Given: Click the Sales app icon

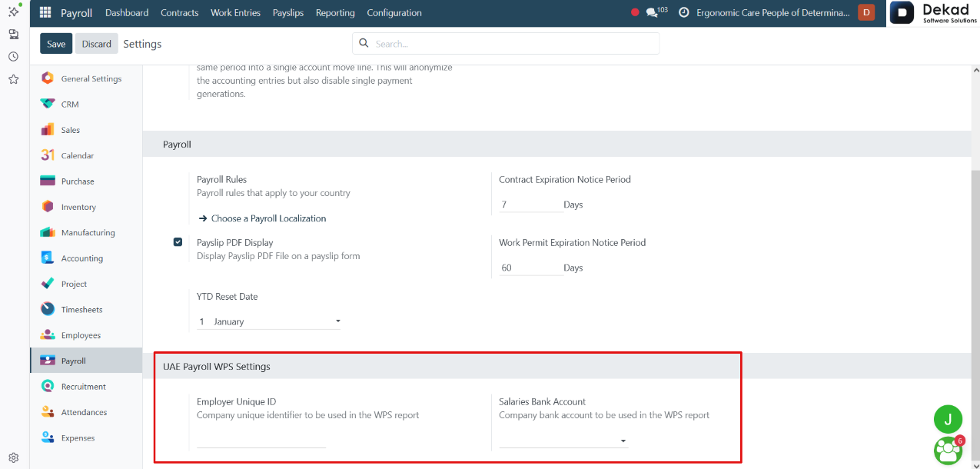Looking at the screenshot, I should (48, 130).
